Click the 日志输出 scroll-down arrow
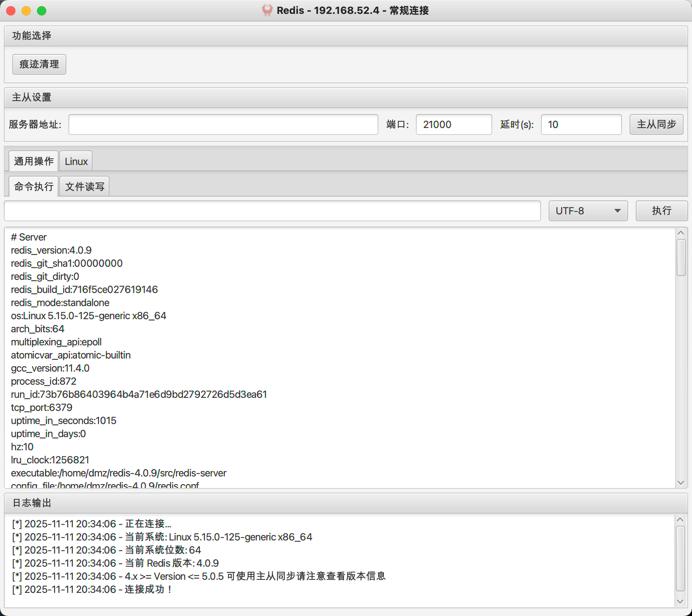 680,601
